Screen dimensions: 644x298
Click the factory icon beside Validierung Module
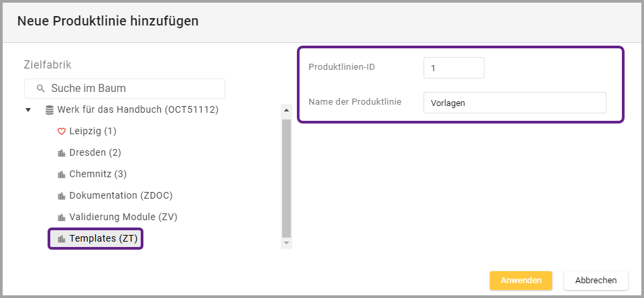(62, 217)
